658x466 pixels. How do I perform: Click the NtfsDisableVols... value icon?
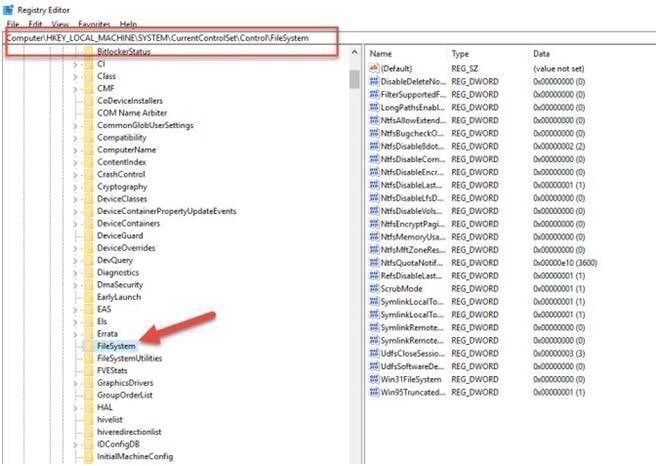pyautogui.click(x=374, y=211)
